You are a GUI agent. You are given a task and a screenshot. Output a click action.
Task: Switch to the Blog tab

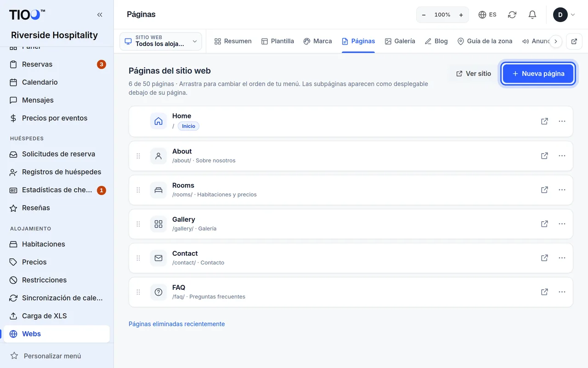pos(436,41)
